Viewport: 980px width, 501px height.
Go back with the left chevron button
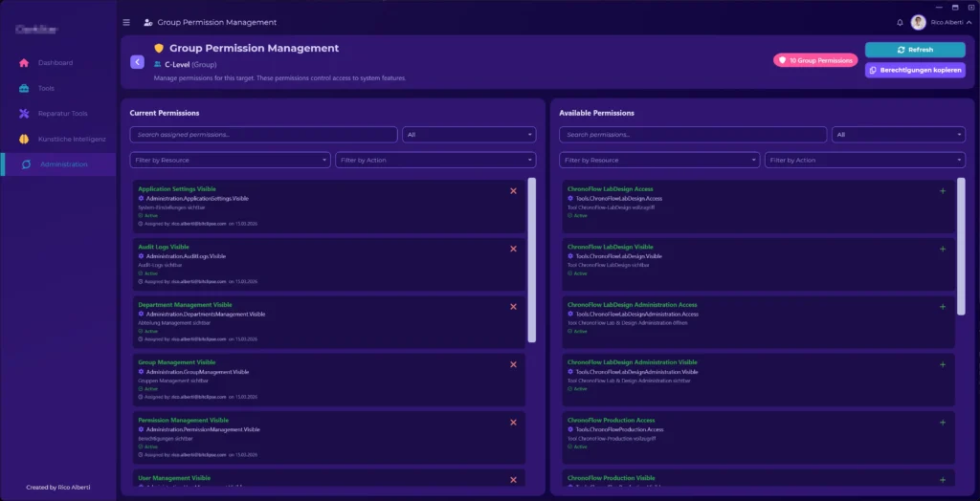click(138, 62)
